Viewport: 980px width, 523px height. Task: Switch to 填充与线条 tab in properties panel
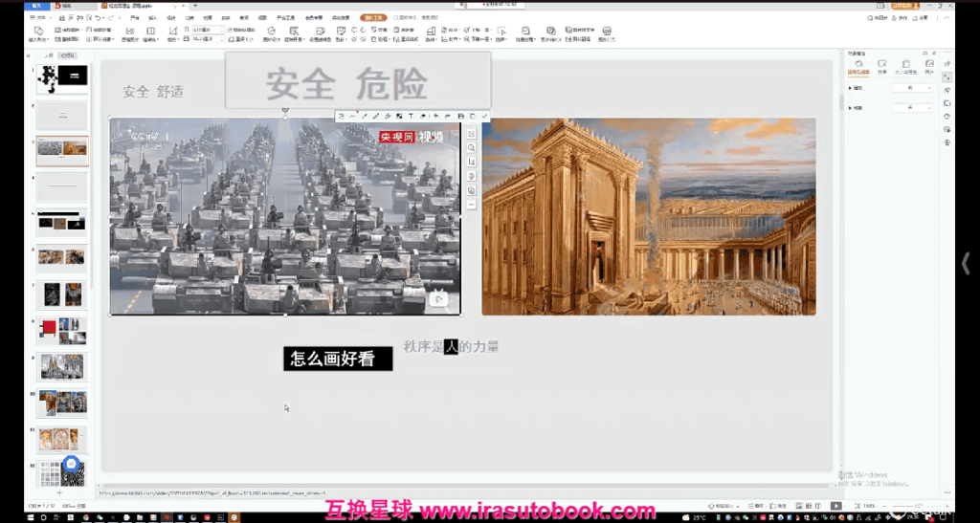(x=858, y=67)
